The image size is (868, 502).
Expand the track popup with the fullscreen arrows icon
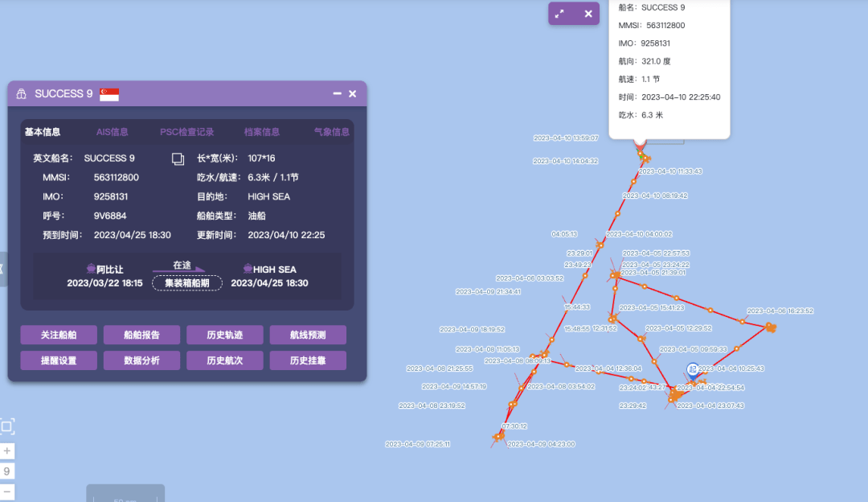point(560,14)
